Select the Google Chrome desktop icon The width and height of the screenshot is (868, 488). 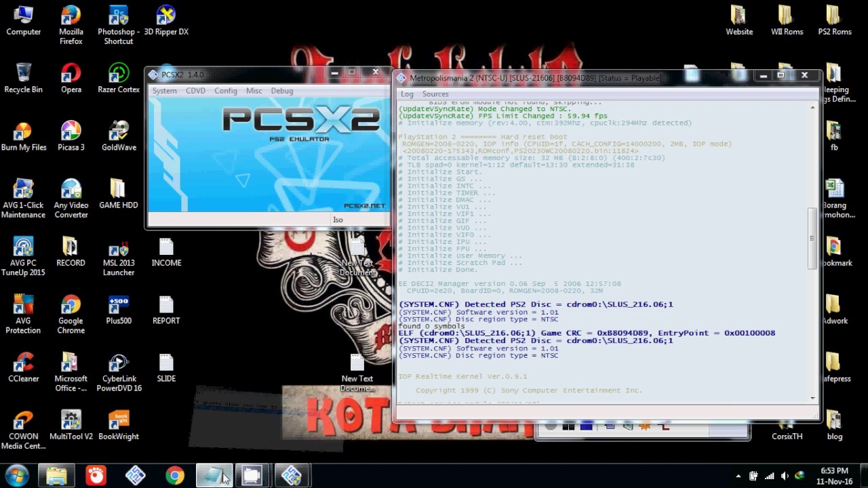(71, 314)
